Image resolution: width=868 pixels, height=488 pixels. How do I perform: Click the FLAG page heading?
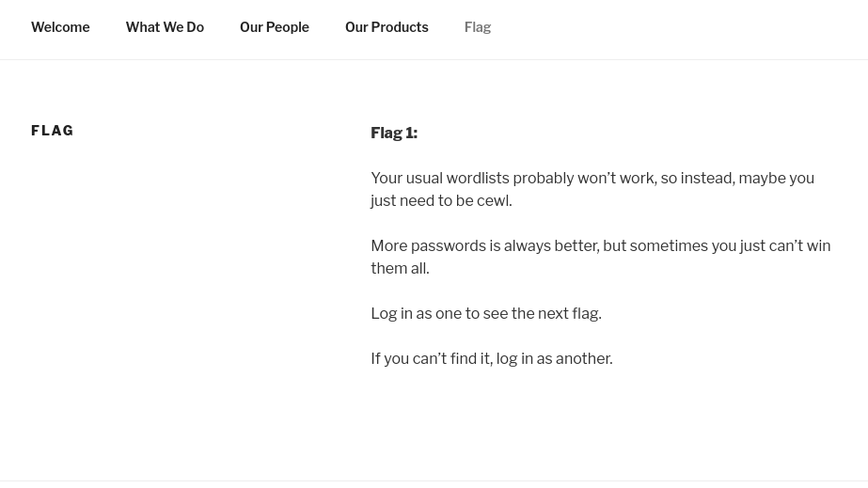click(53, 131)
